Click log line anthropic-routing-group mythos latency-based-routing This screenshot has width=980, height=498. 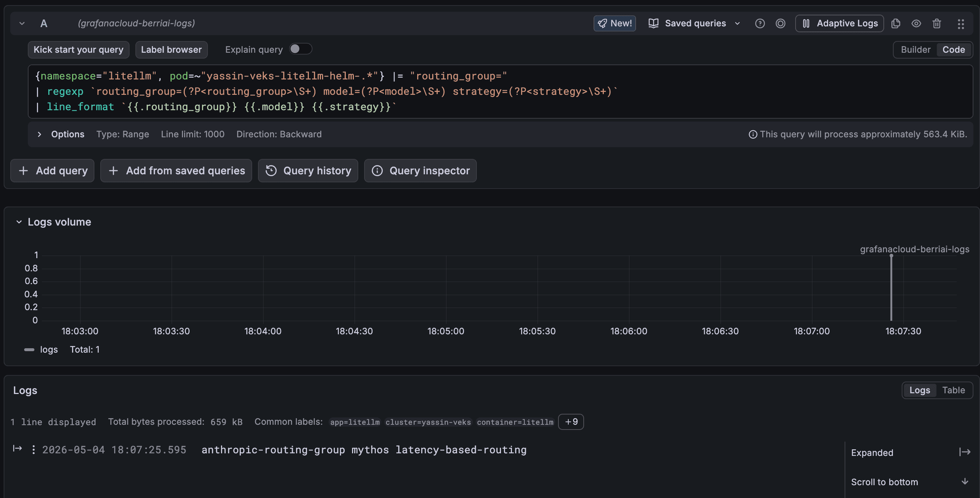coord(364,450)
